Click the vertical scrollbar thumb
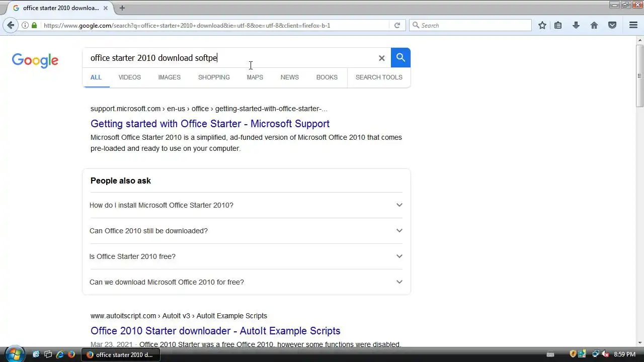The image size is (644, 362). [x=639, y=75]
